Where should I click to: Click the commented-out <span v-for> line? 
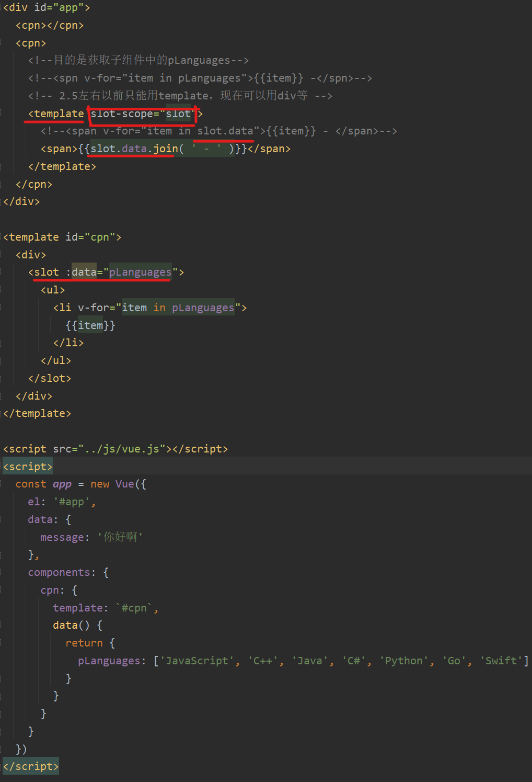pyautogui.click(x=219, y=131)
